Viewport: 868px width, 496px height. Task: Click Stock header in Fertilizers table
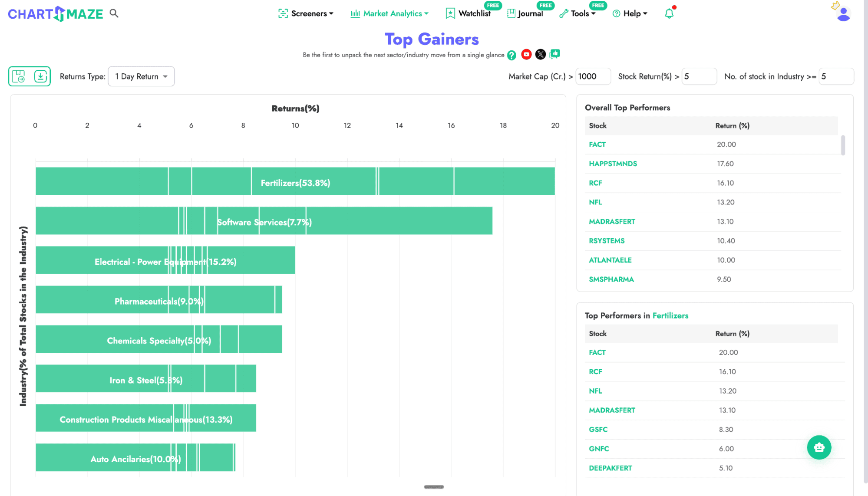pyautogui.click(x=597, y=334)
